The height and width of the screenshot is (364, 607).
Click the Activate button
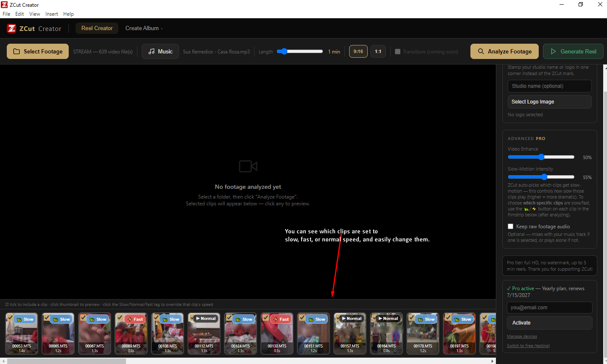[x=549, y=323]
